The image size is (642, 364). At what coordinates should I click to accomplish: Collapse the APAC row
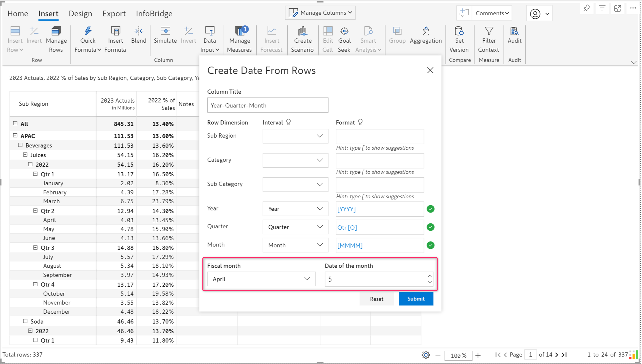coord(15,135)
